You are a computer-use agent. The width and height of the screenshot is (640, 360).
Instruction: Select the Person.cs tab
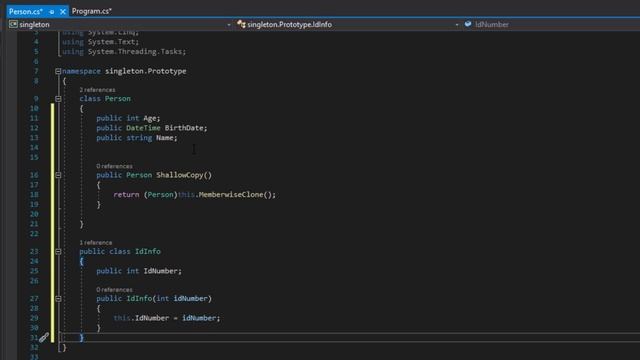coord(26,11)
